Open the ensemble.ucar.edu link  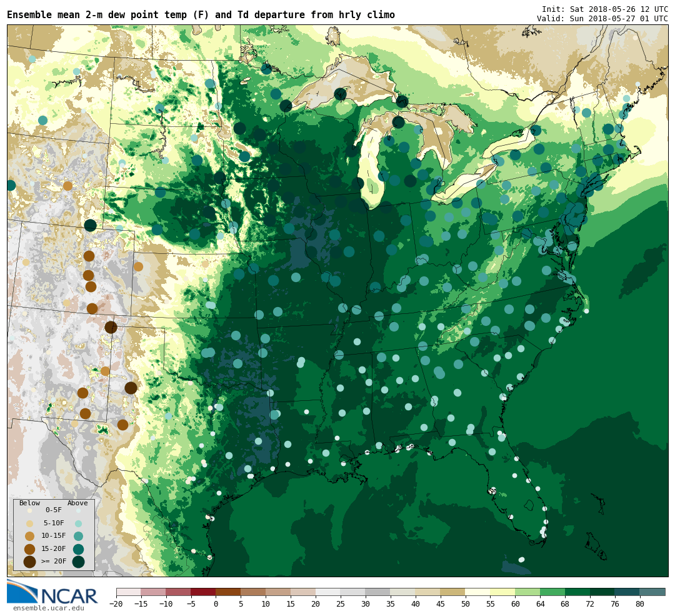[x=48, y=608]
